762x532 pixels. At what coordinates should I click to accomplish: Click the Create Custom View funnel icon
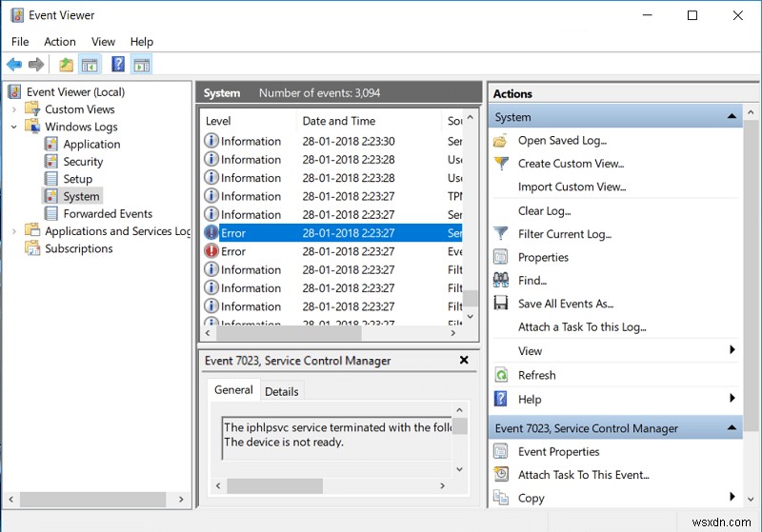[x=501, y=163]
